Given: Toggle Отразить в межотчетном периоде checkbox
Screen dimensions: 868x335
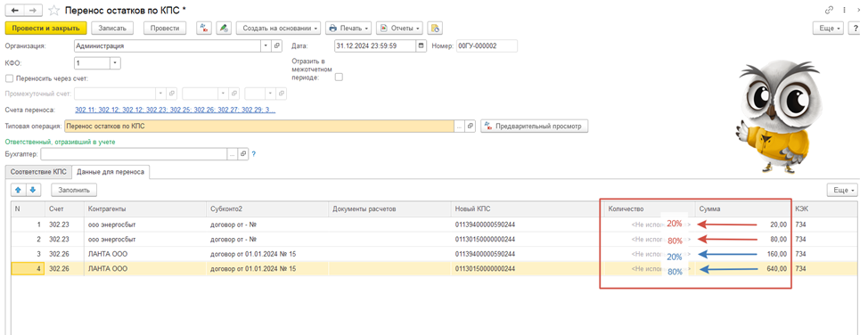Looking at the screenshot, I should [339, 78].
